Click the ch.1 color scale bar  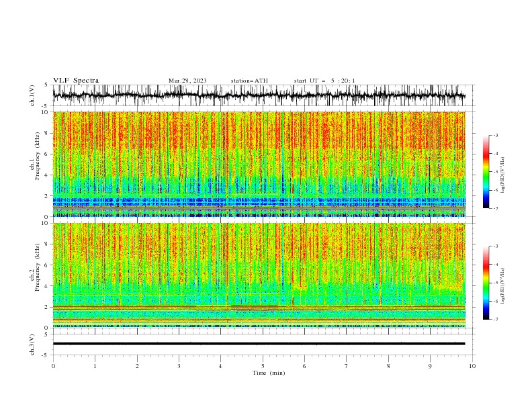[486, 172]
